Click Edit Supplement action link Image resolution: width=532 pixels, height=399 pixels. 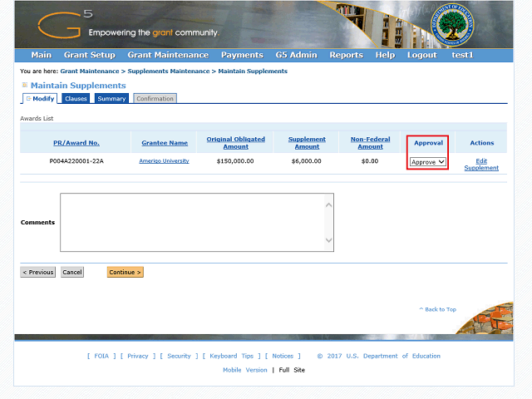(481, 165)
